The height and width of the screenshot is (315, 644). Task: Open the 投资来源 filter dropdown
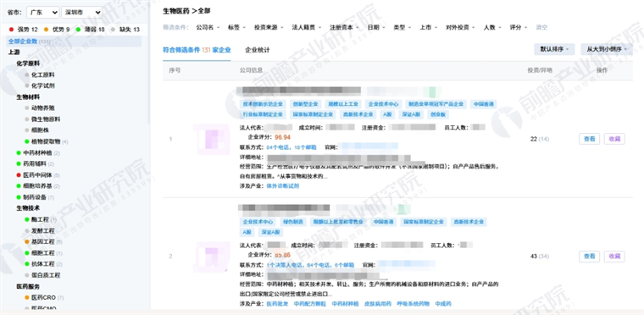269,27
